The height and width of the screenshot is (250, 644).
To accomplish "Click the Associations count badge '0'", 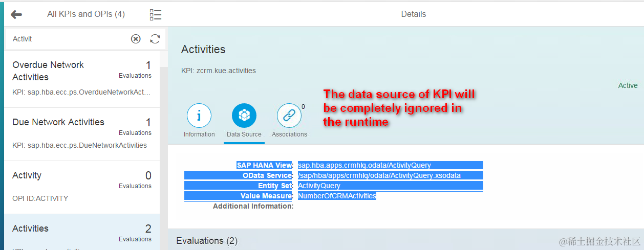I will click(x=303, y=107).
